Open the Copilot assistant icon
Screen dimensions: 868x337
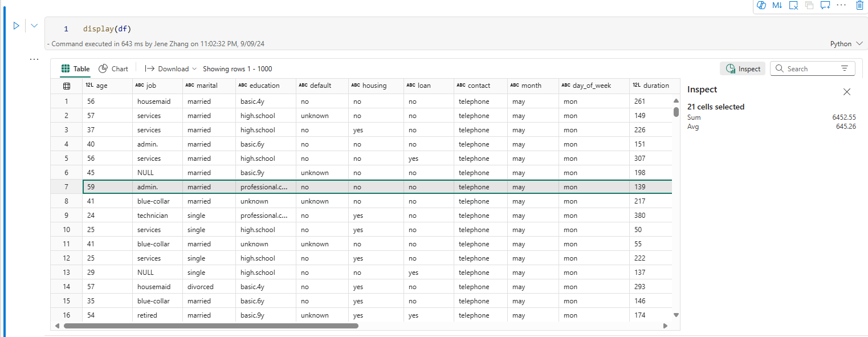click(x=761, y=5)
